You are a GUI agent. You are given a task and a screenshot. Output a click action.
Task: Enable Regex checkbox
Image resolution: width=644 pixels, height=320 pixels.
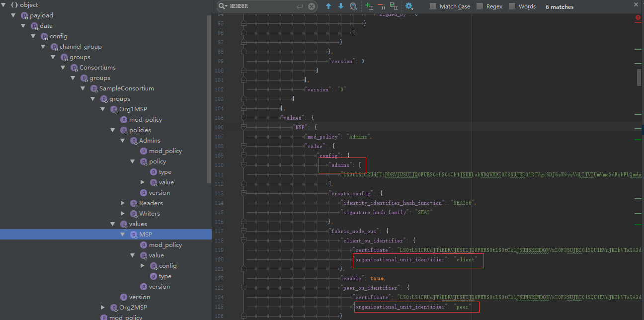tap(480, 6)
